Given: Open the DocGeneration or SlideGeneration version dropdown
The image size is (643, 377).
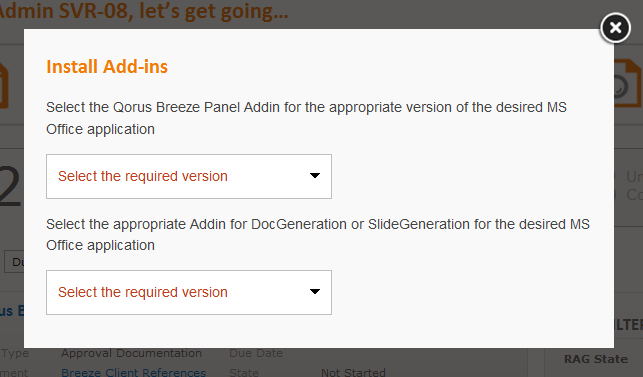Looking at the screenshot, I should 189,292.
